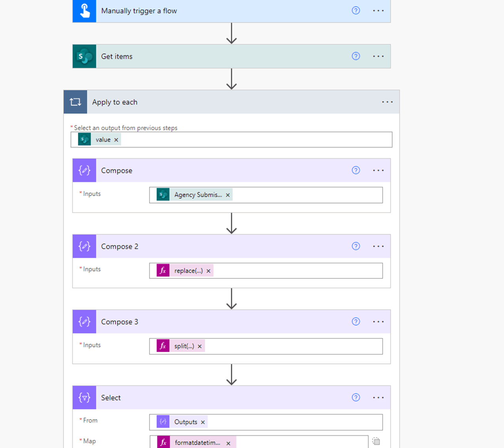Image resolution: width=504 pixels, height=448 pixels.
Task: Switch Map to key value mode icon
Action: pyautogui.click(x=376, y=441)
